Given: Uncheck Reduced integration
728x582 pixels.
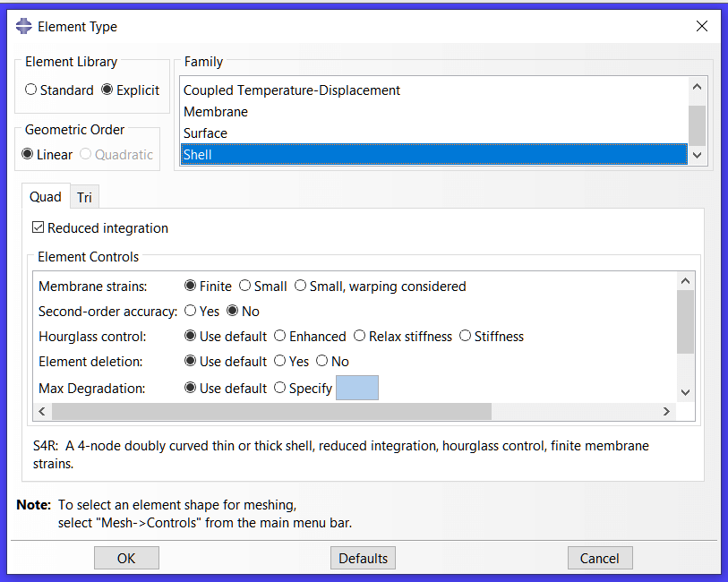Looking at the screenshot, I should (39, 227).
